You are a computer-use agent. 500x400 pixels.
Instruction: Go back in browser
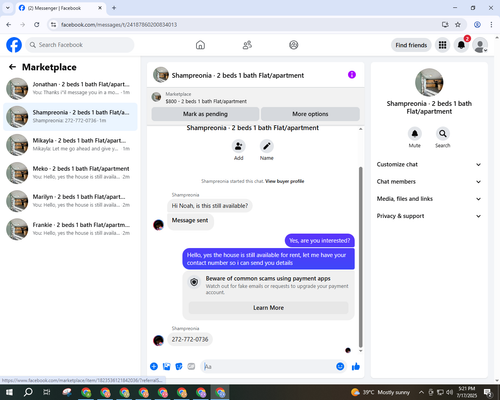pyautogui.click(x=9, y=25)
